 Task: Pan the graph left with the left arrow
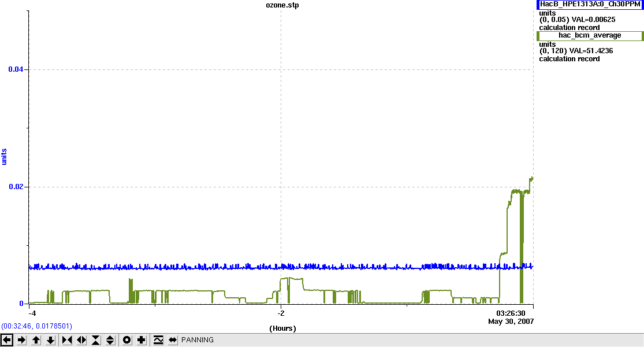7,340
